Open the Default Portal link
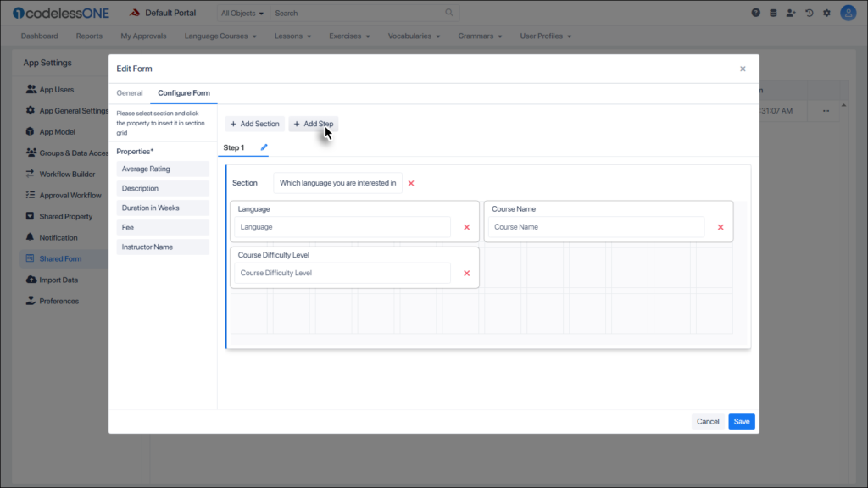868x488 pixels. 164,13
